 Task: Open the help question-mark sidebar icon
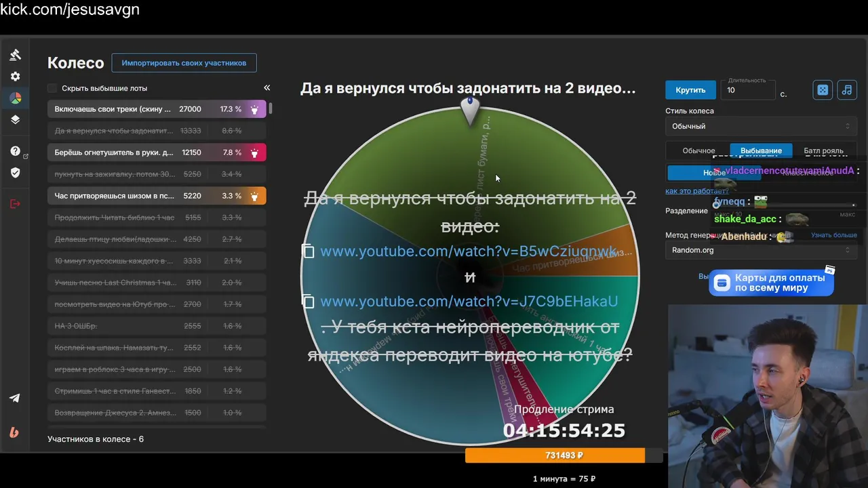click(x=15, y=151)
